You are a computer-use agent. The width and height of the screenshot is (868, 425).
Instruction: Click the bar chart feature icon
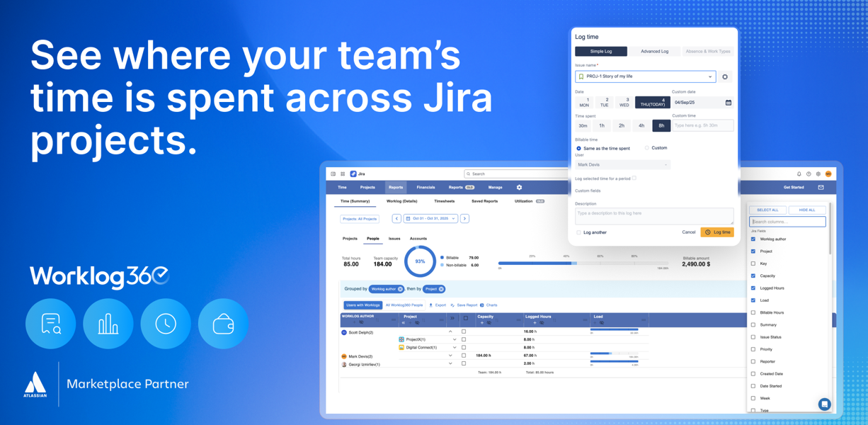tap(108, 324)
